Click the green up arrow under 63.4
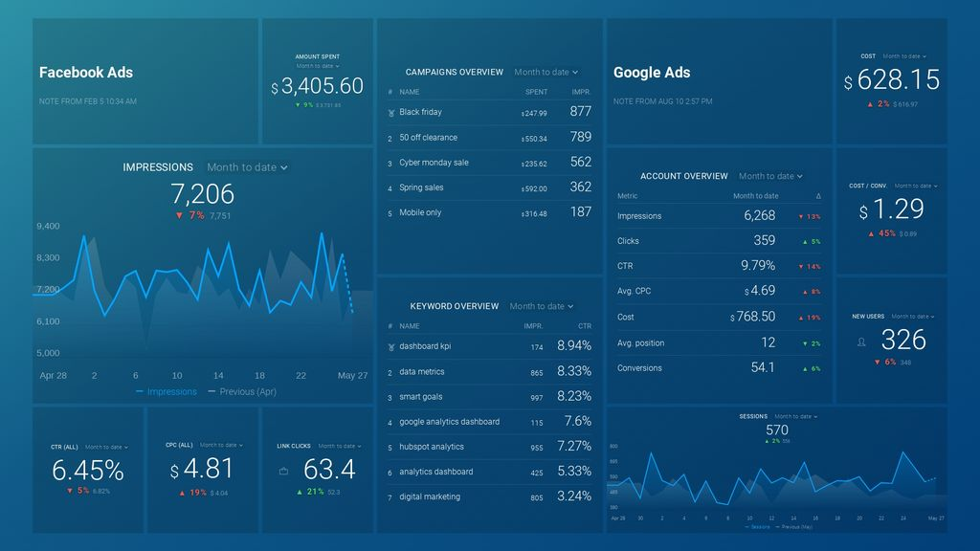980x551 pixels. [300, 492]
